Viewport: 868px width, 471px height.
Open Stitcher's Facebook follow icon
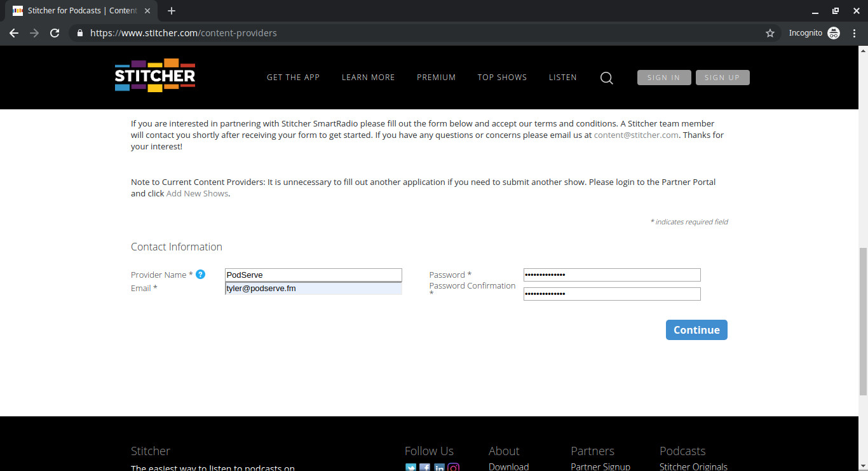[x=425, y=468]
